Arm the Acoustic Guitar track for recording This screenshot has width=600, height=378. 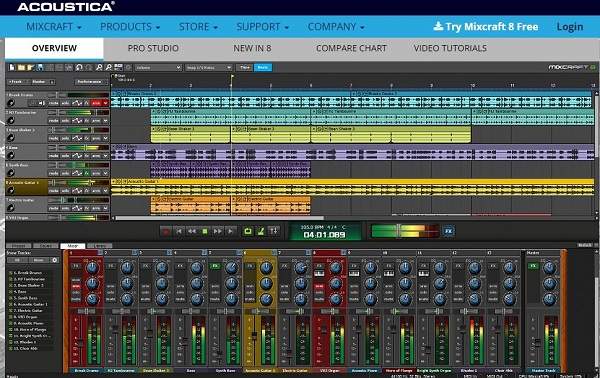96,191
